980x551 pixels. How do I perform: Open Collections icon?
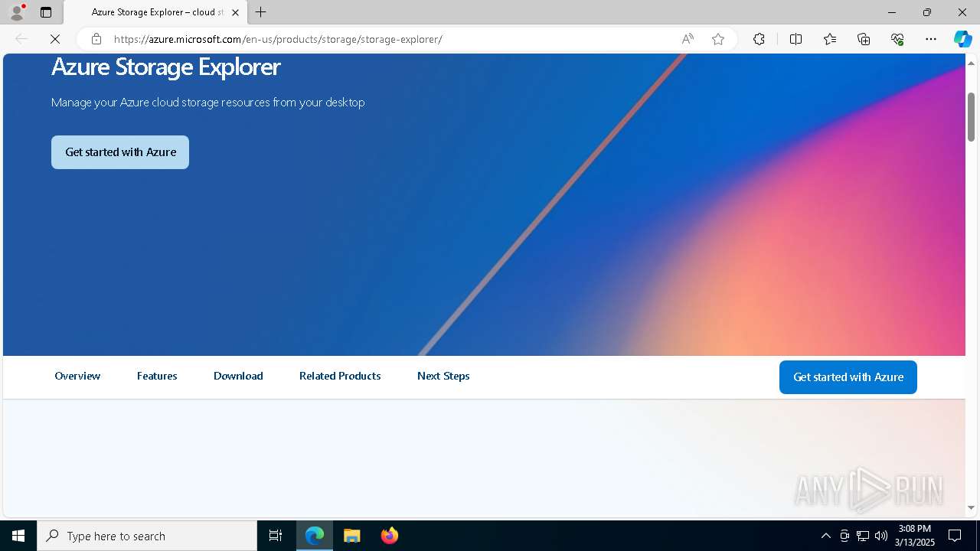point(864,39)
